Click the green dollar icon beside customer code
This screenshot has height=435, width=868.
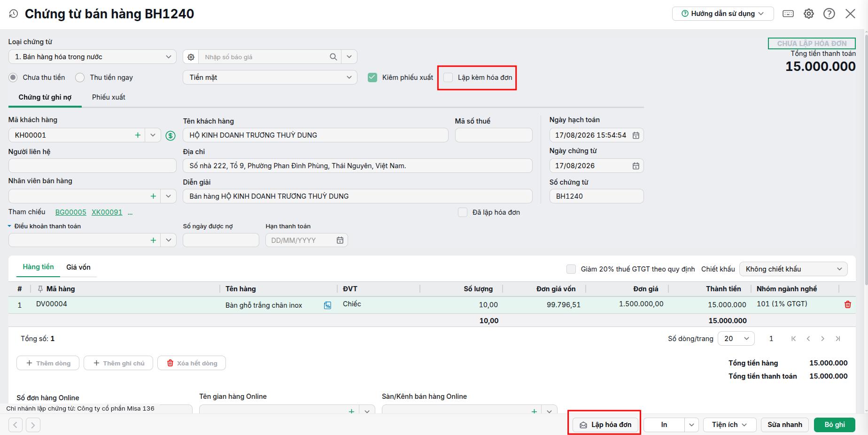click(x=170, y=136)
